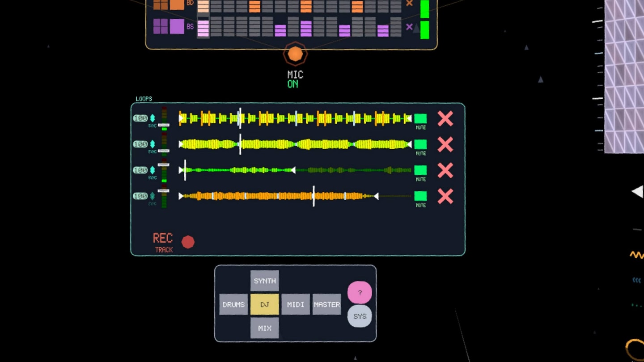The height and width of the screenshot is (362, 644).
Task: Click the LOOPS panel title
Action: 144,99
